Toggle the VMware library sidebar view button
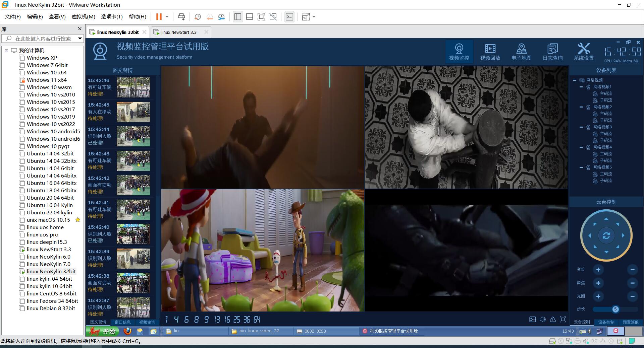644x348 pixels. pyautogui.click(x=237, y=17)
